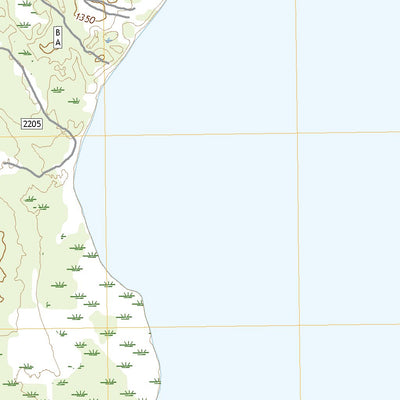Click the small blue spring symbol near the 1350 contour
Viewport: 400px width, 400px height.
click(x=108, y=40)
